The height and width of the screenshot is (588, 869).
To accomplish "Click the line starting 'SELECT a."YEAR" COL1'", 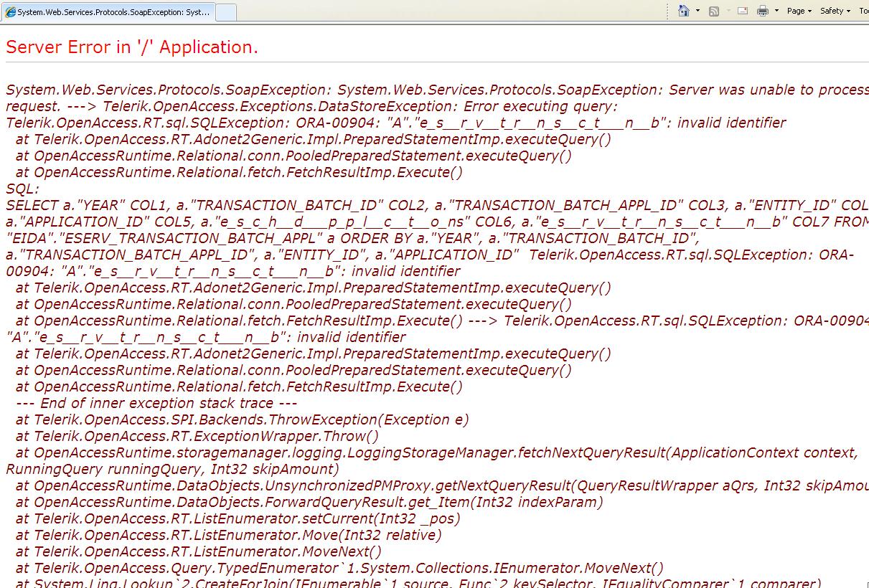I will click(x=437, y=205).
